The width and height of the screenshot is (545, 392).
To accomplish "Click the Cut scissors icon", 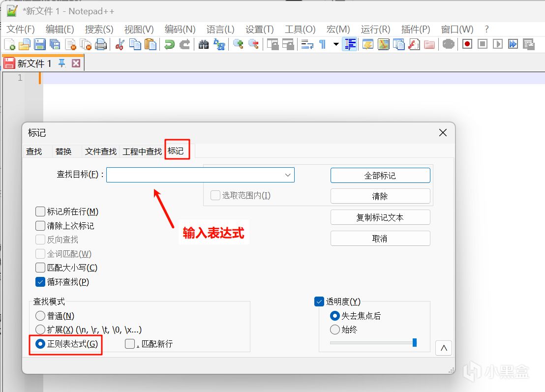I will tap(120, 44).
